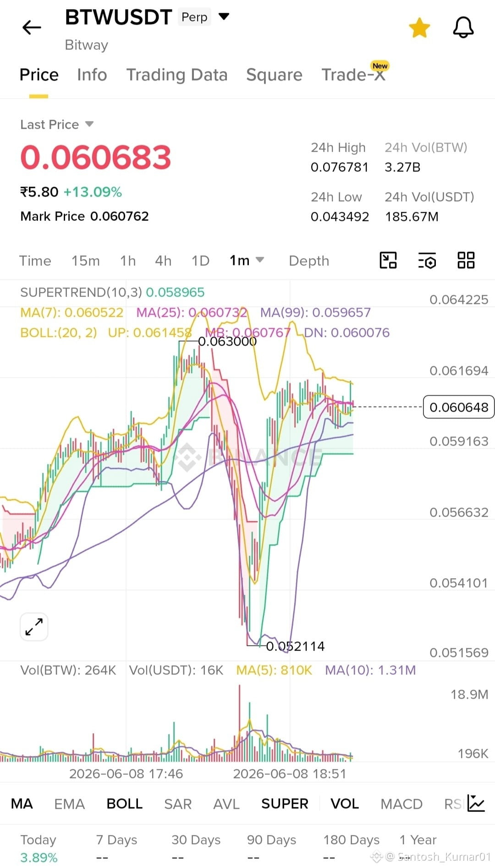Switch chart to 15m interval

point(85,260)
